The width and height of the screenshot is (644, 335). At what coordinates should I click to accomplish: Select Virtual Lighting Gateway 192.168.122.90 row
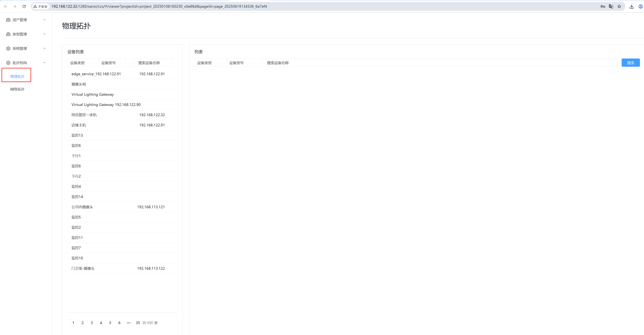pos(122,104)
